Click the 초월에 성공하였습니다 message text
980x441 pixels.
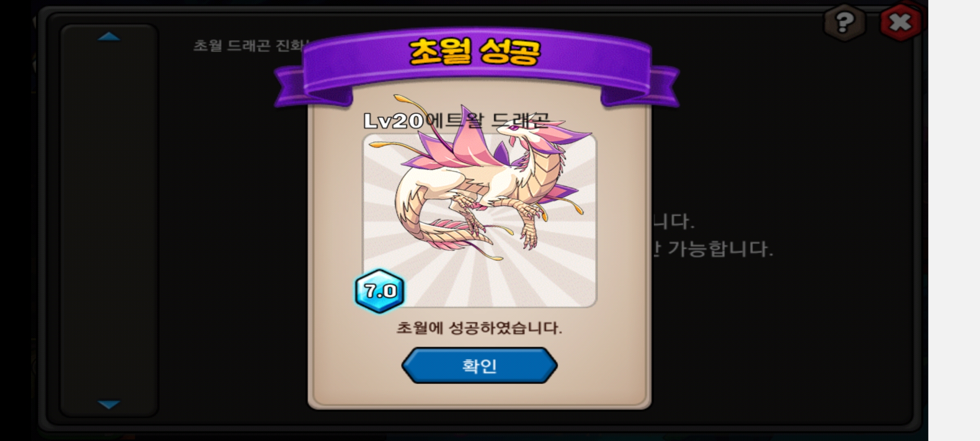tap(479, 328)
